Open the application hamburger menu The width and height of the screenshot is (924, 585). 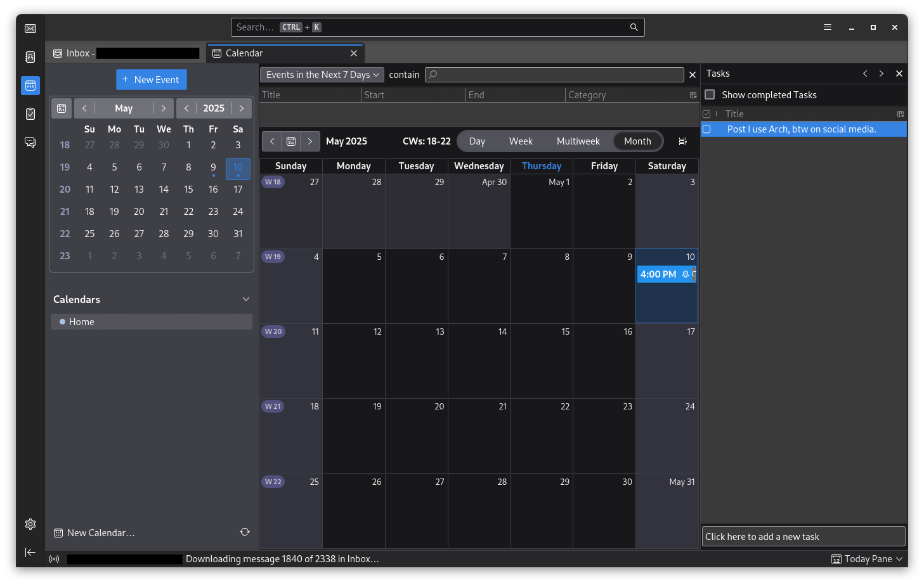tap(828, 27)
